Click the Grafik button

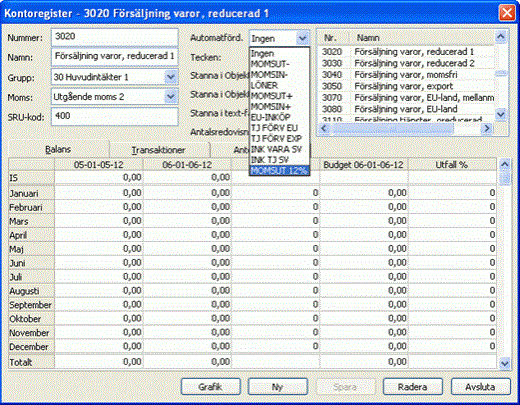(211, 387)
